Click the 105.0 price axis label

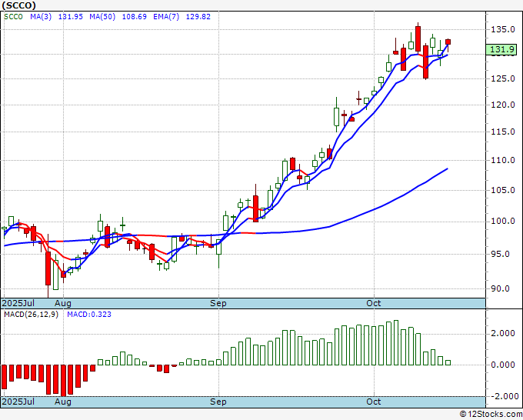click(503, 190)
